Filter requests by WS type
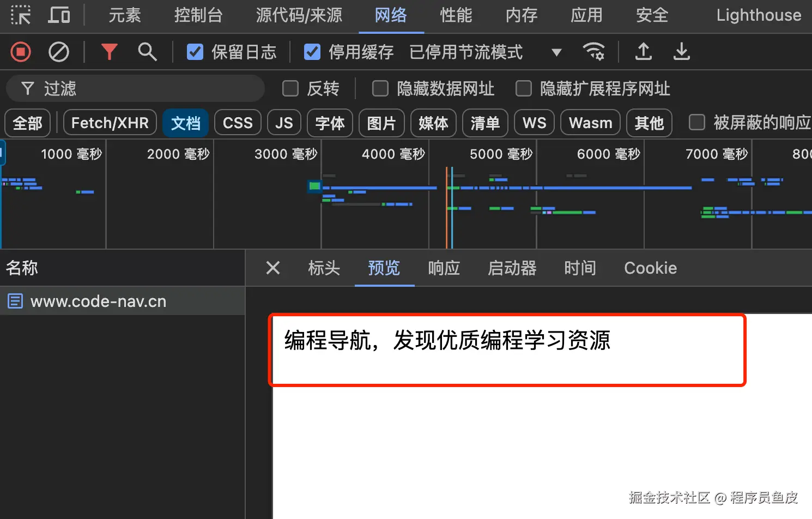The image size is (812, 519). 535,123
